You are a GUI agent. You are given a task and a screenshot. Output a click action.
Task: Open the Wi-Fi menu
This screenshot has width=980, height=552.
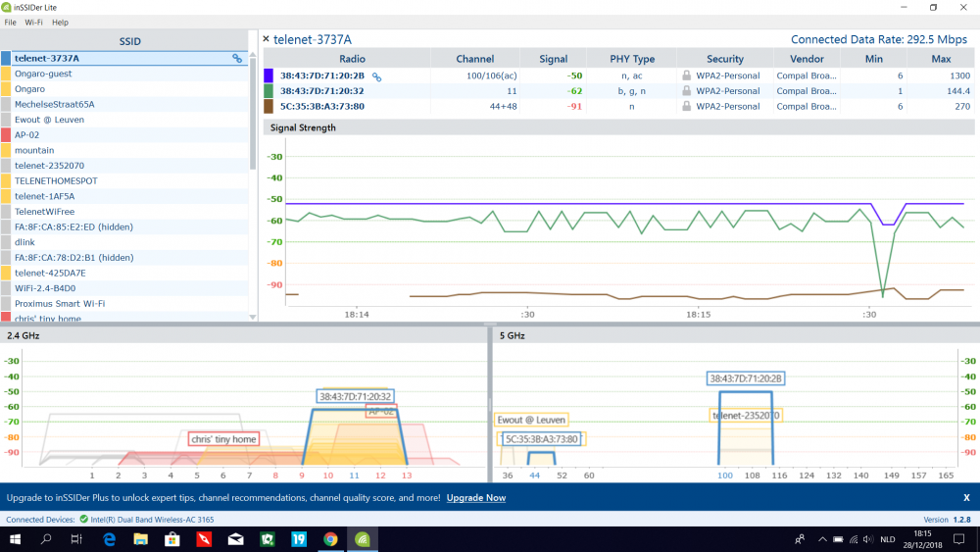(33, 22)
